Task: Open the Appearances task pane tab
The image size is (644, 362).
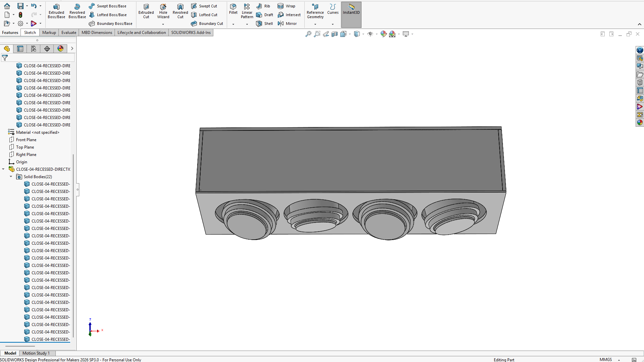Action: pyautogui.click(x=640, y=123)
